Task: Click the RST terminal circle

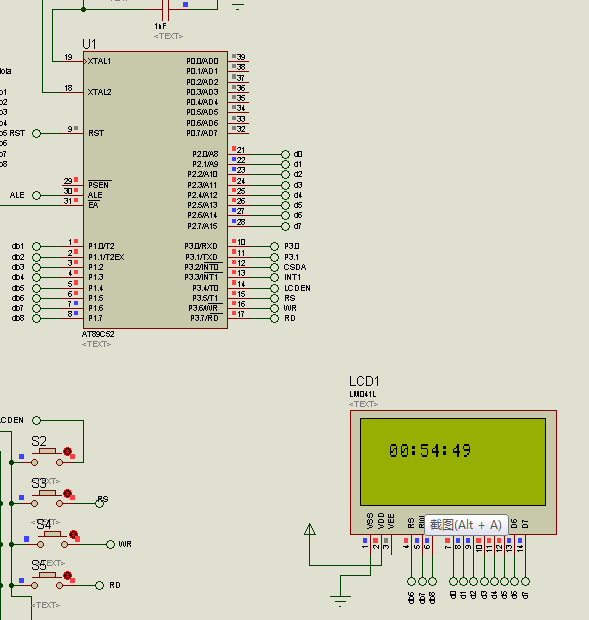Action: 36,134
